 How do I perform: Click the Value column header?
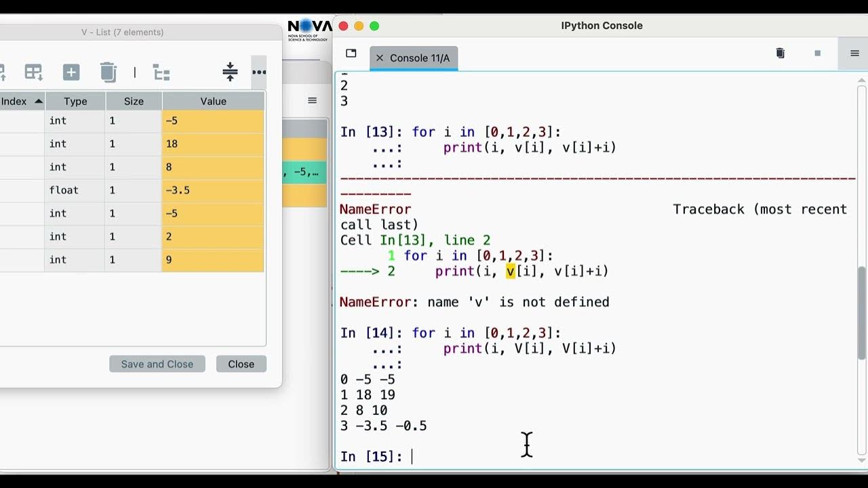pyautogui.click(x=213, y=101)
